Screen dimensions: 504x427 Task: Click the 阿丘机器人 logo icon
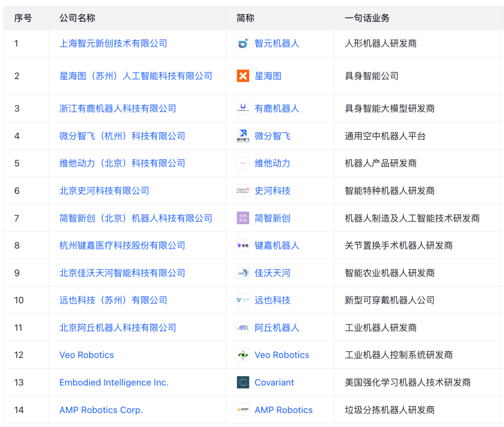coord(243,327)
